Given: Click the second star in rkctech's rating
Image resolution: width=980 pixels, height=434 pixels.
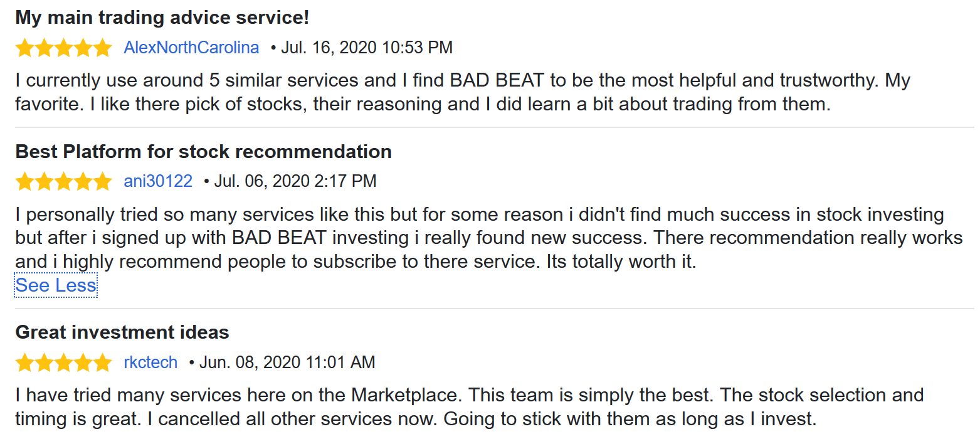Looking at the screenshot, I should point(45,363).
